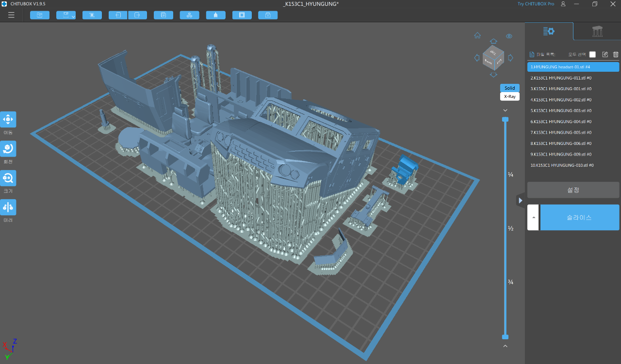The image size is (621, 364).
Task: Switch to the supports settings tab
Action: (x=597, y=32)
